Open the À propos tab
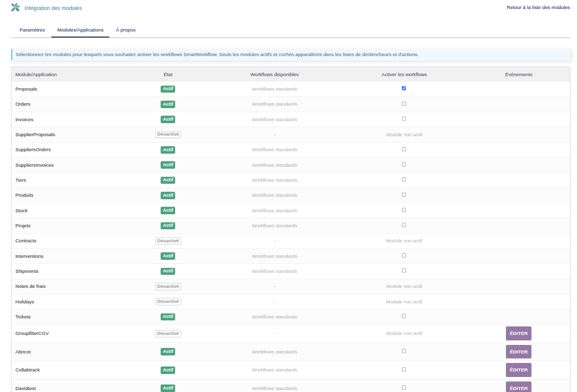The image size is (577, 392). 126,30
